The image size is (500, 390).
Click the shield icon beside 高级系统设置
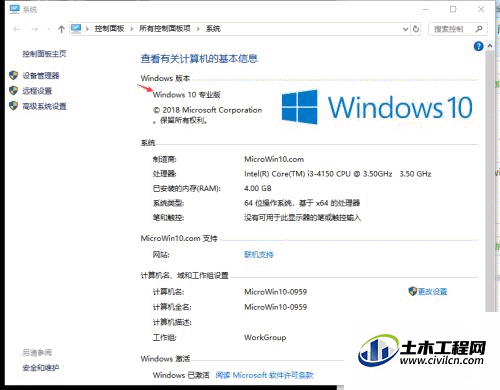(13, 106)
